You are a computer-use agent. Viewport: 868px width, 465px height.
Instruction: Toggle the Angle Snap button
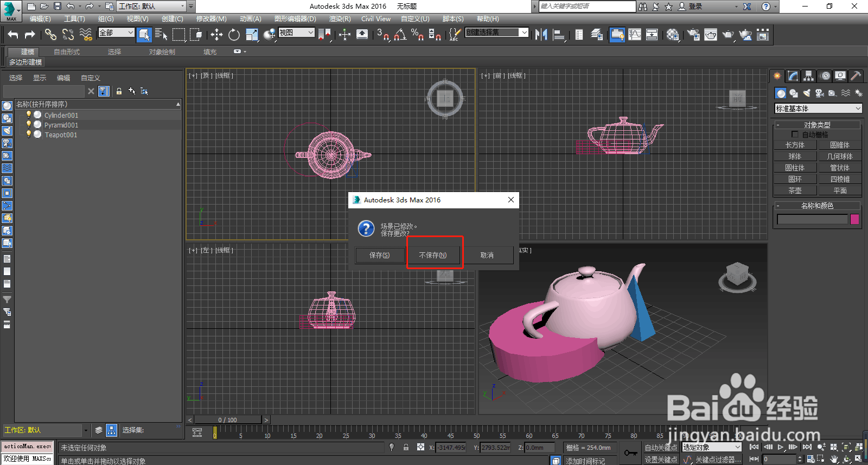coord(400,35)
